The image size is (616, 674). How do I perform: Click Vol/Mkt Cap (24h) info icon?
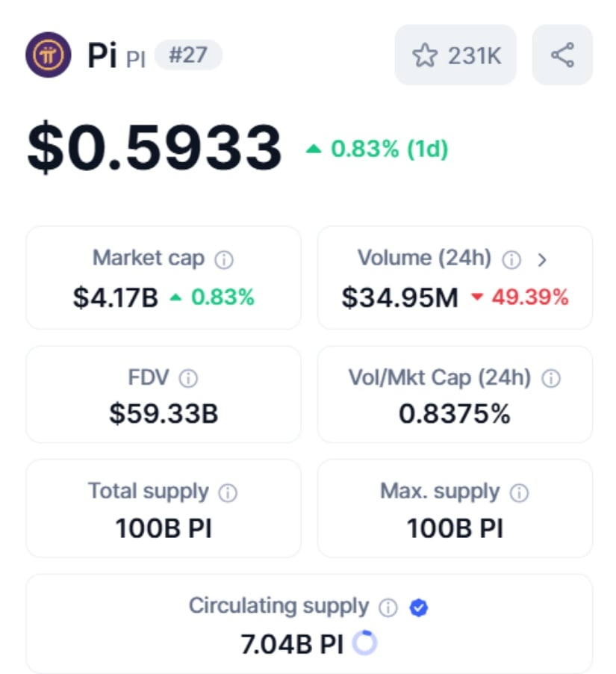click(551, 379)
